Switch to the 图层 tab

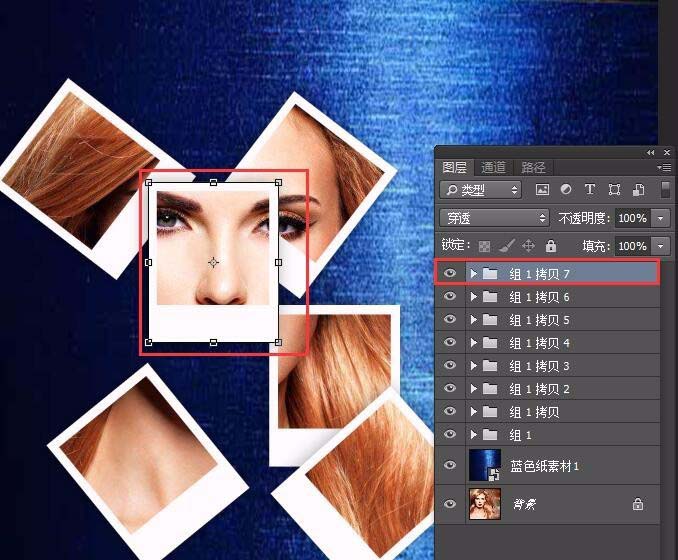[x=455, y=167]
